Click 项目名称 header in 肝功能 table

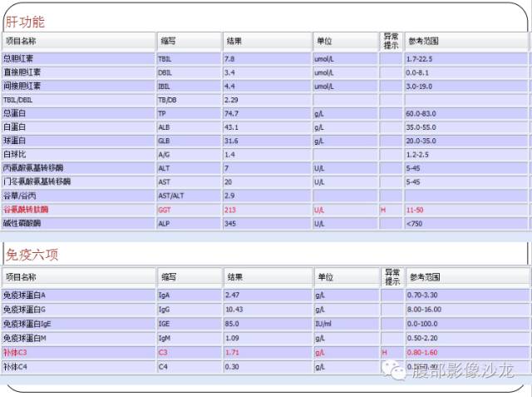79,42
